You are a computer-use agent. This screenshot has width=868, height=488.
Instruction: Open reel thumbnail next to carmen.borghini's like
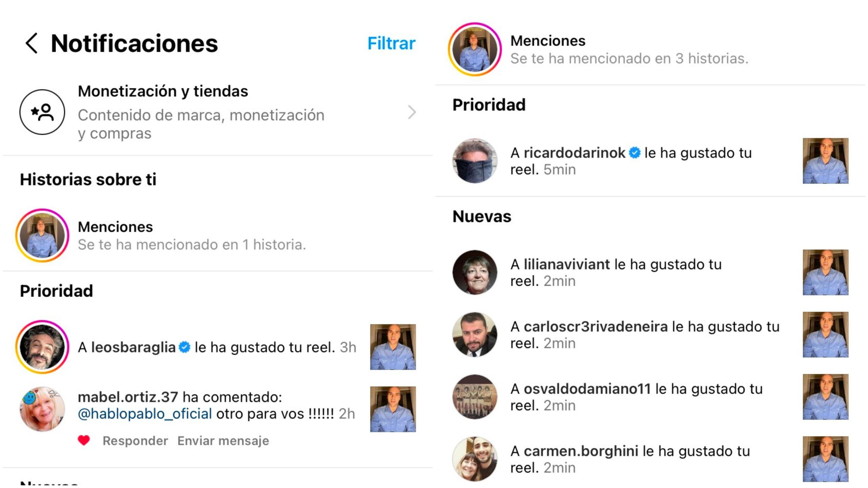[826, 459]
